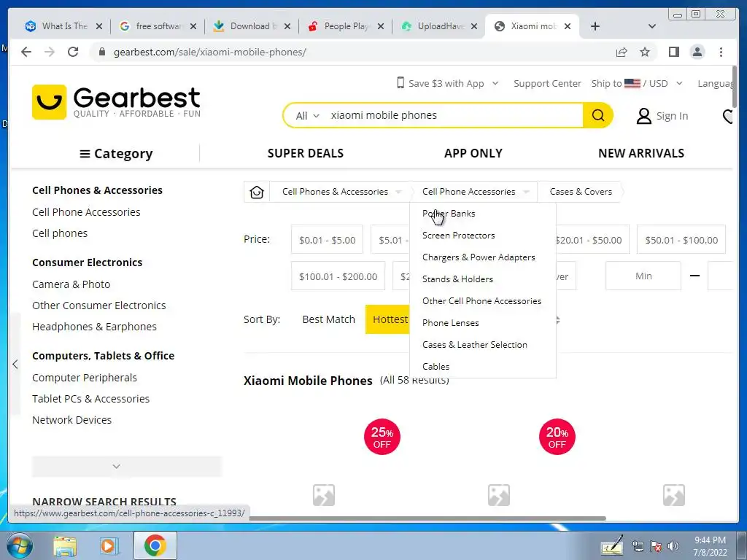Open the media player taskbar icon
This screenshot has width=747, height=560.
click(109, 545)
